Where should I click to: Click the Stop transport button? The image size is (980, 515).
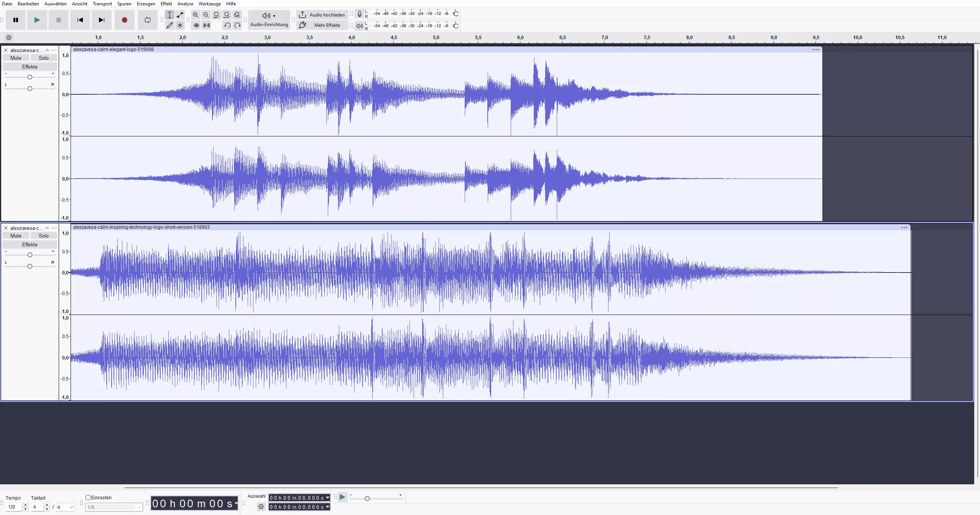(x=59, y=20)
